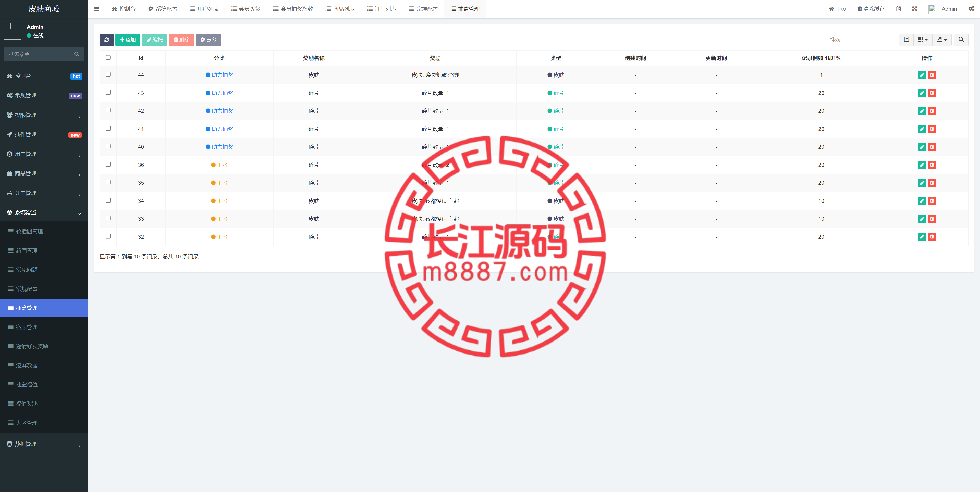Open the settings gears icon at top right
Viewport: 980px width, 492px height.
point(971,9)
